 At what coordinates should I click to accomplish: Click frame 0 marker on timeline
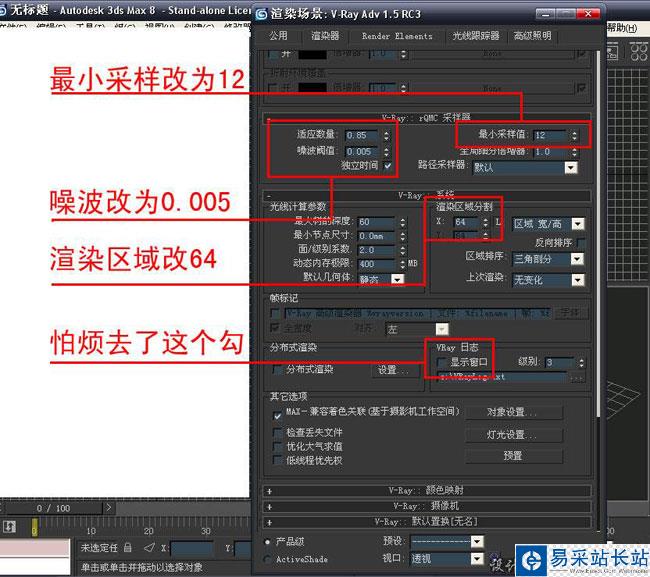[x=34, y=527]
